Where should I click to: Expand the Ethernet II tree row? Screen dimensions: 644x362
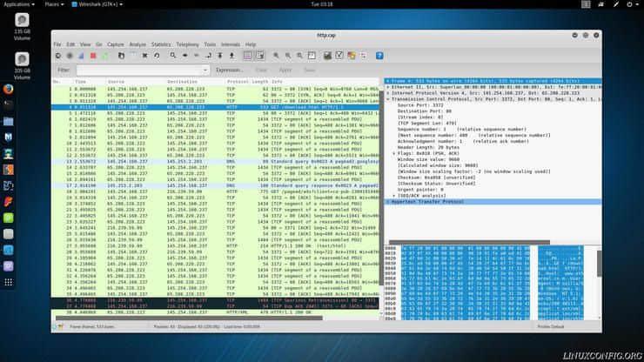(x=388, y=88)
